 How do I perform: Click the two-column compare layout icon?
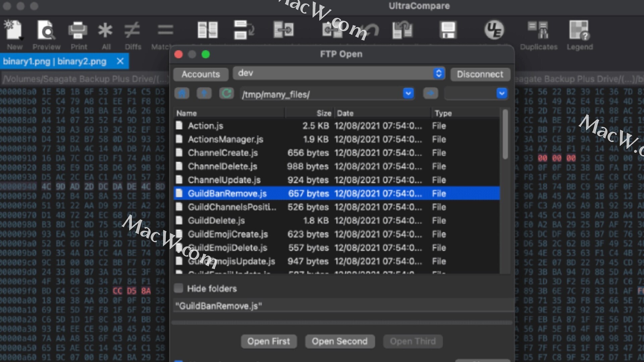[x=207, y=30]
